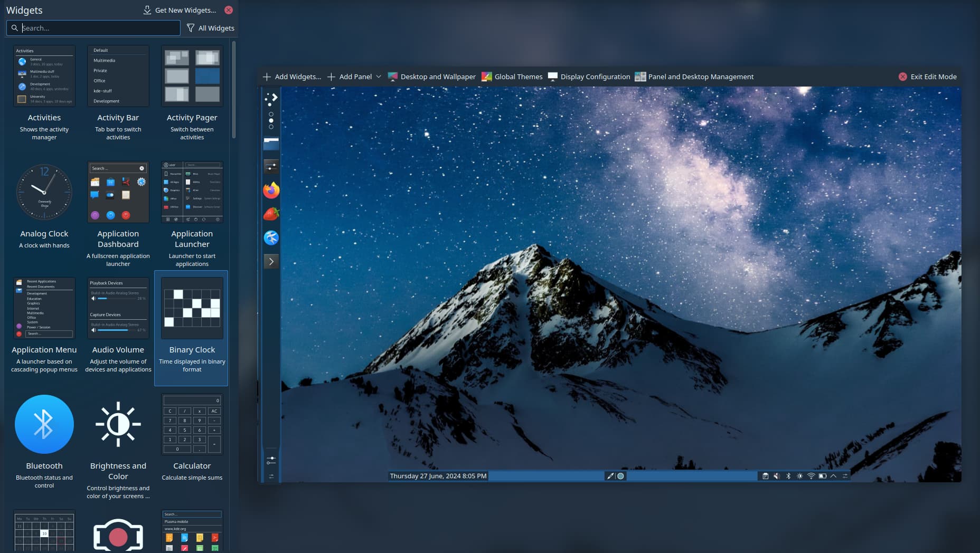This screenshot has height=553, width=980.
Task: Click the Binary Clock widget
Action: pyautogui.click(x=192, y=328)
